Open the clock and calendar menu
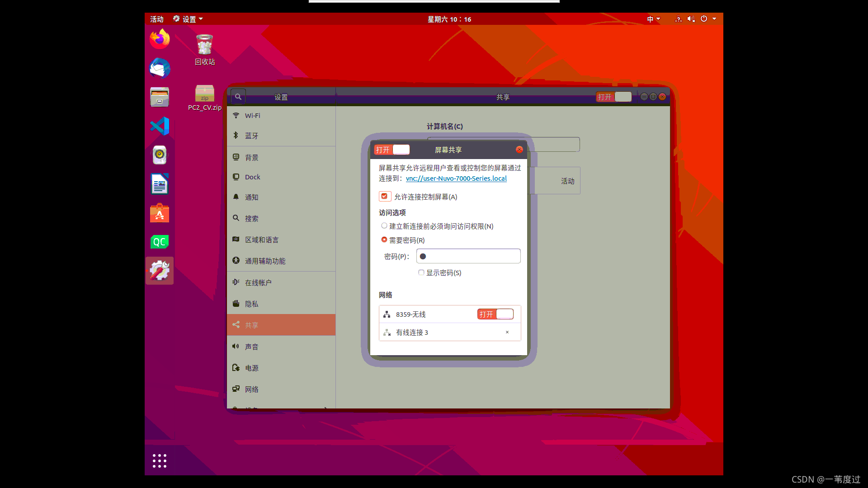 pyautogui.click(x=449, y=19)
